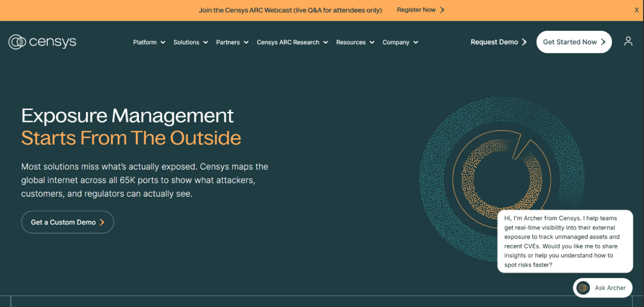644x307 pixels.
Task: Expand the Censys ARC Research chevron
Action: coord(325,42)
